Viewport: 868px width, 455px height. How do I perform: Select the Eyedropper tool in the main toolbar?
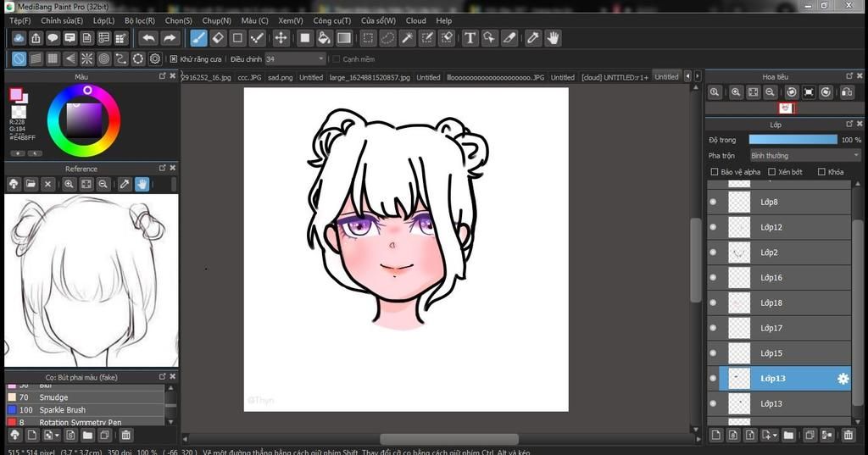pos(533,38)
